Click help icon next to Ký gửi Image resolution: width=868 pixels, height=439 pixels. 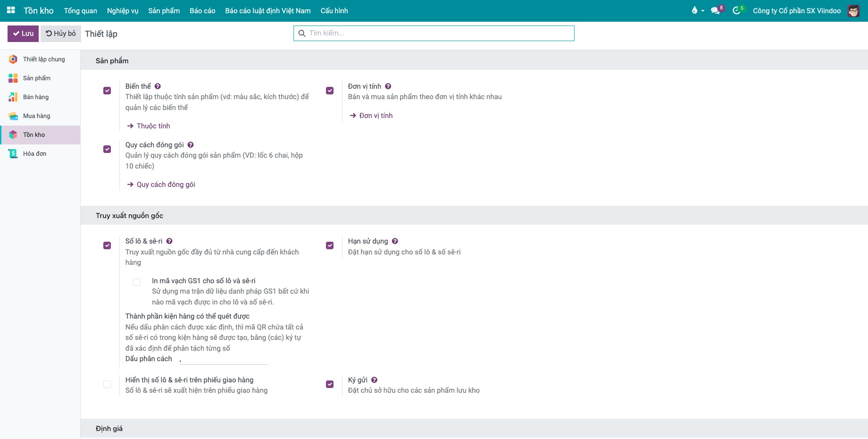[x=374, y=380]
